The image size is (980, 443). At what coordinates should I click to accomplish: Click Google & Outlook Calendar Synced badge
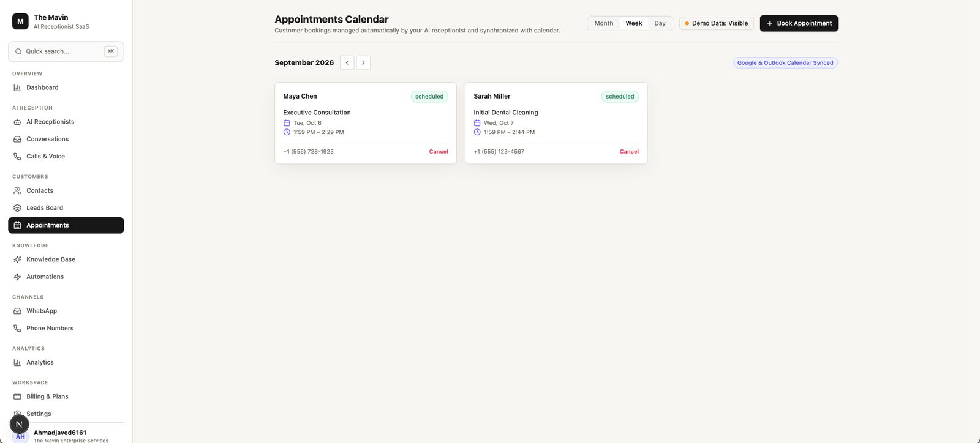tap(785, 62)
